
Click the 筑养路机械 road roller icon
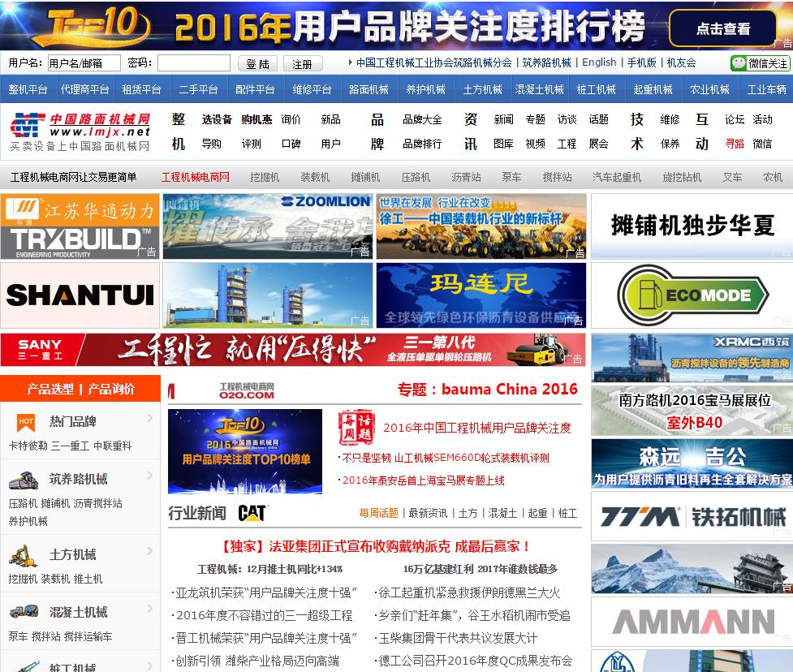(24, 480)
